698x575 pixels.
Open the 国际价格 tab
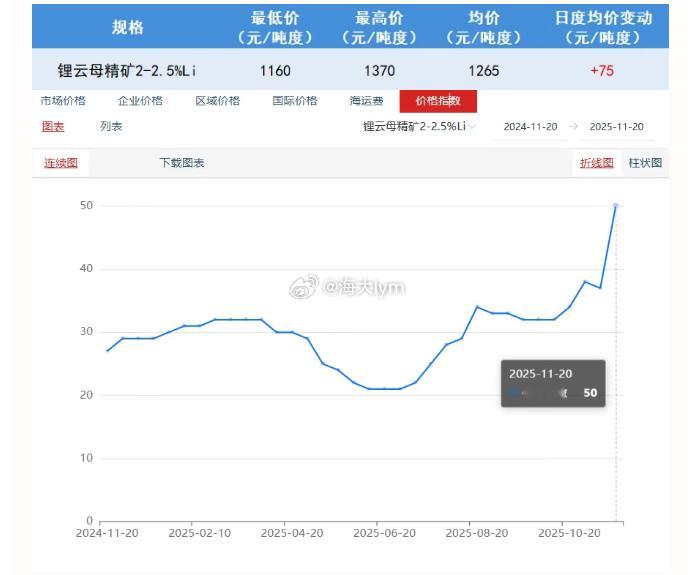[295, 101]
